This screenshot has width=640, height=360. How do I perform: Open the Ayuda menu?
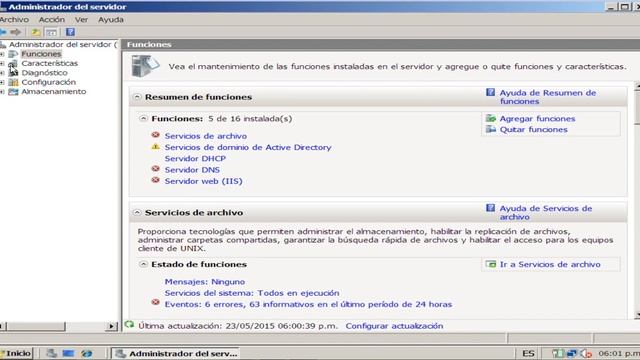(x=111, y=20)
